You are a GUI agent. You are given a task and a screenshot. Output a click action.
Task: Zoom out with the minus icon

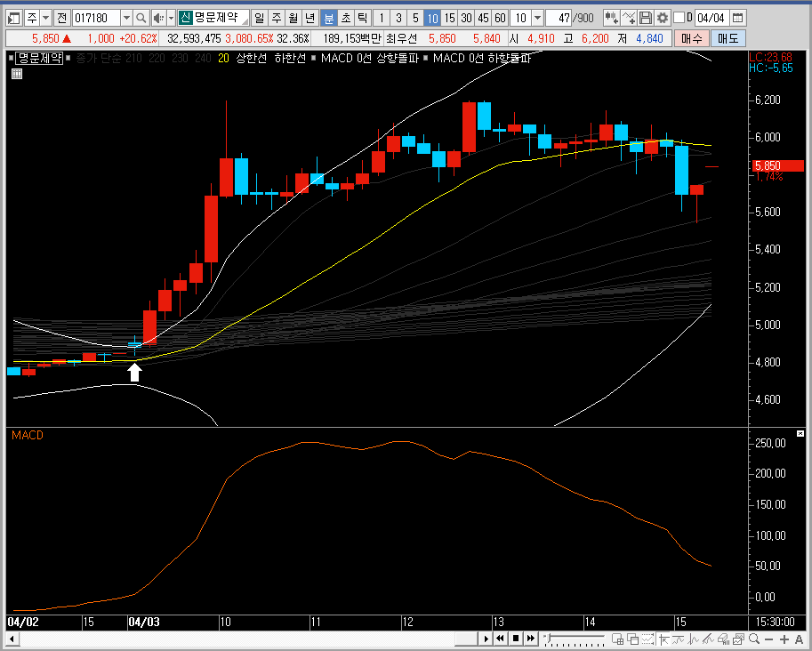[x=769, y=639]
